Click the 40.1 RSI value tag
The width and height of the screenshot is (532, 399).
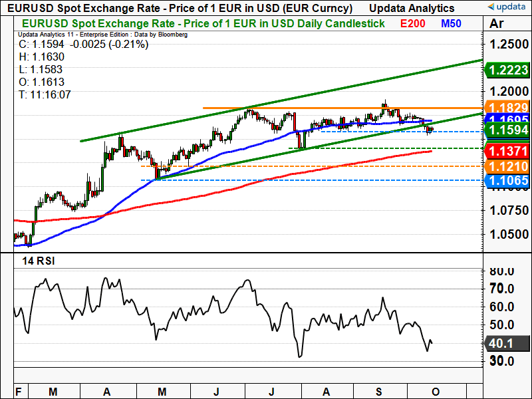[499, 344]
